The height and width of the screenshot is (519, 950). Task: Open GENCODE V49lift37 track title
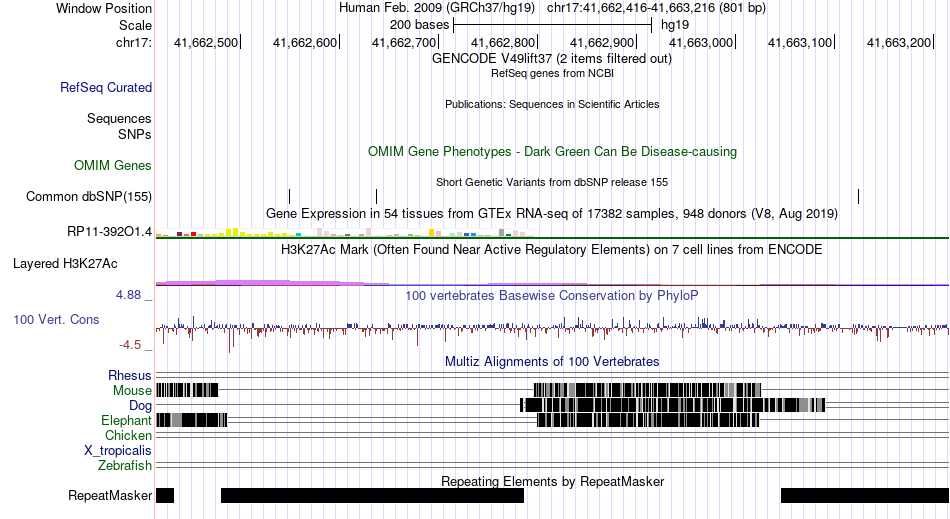pos(552,59)
